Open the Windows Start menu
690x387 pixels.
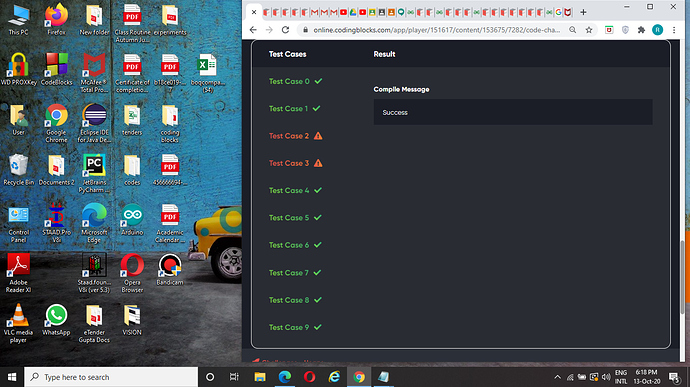[x=12, y=377]
